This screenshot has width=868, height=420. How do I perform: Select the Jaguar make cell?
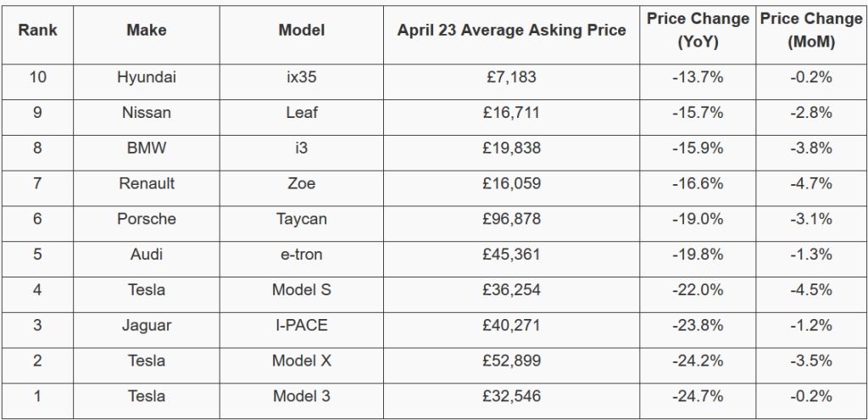pyautogui.click(x=147, y=326)
